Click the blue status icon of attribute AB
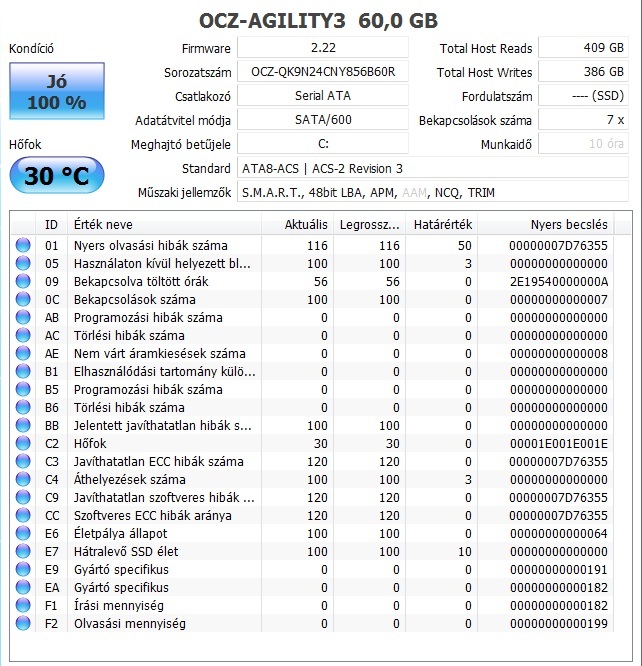642x666 pixels. coord(23,317)
